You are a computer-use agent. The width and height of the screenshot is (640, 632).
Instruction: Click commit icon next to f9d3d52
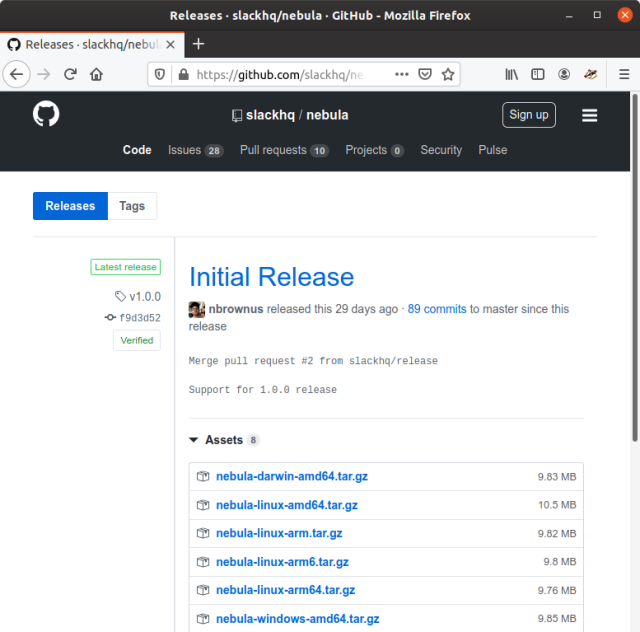coord(110,317)
